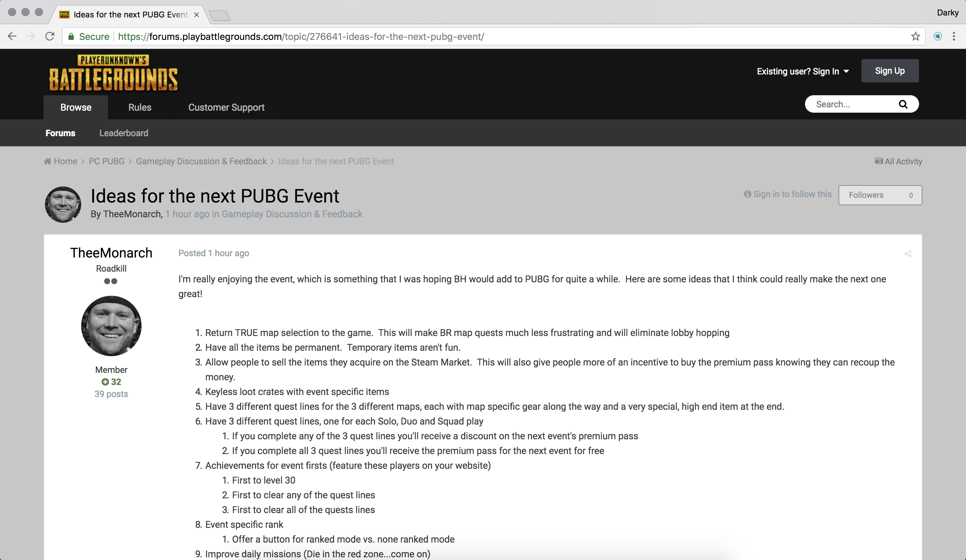Screen dimensions: 966x560
Task: Click the search magnifier icon
Action: [x=903, y=104]
